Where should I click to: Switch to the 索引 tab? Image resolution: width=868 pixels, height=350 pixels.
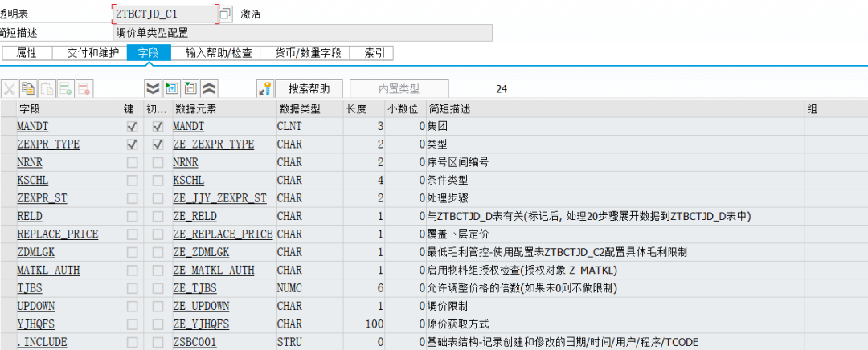[x=372, y=53]
